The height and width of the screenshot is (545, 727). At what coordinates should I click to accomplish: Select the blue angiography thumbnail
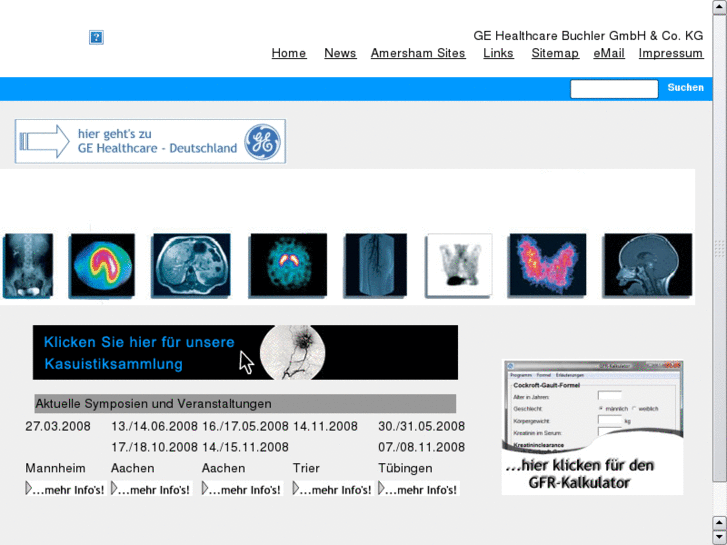[376, 265]
